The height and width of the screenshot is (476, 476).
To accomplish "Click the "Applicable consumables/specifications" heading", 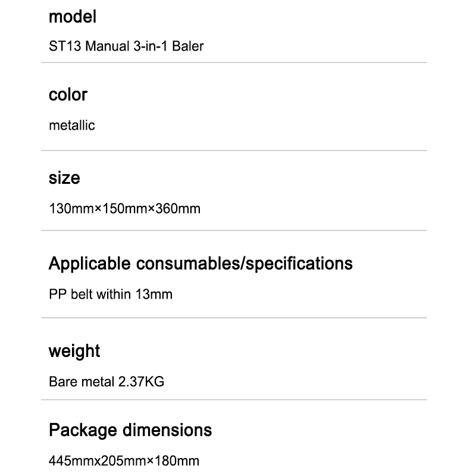I will click(201, 263).
